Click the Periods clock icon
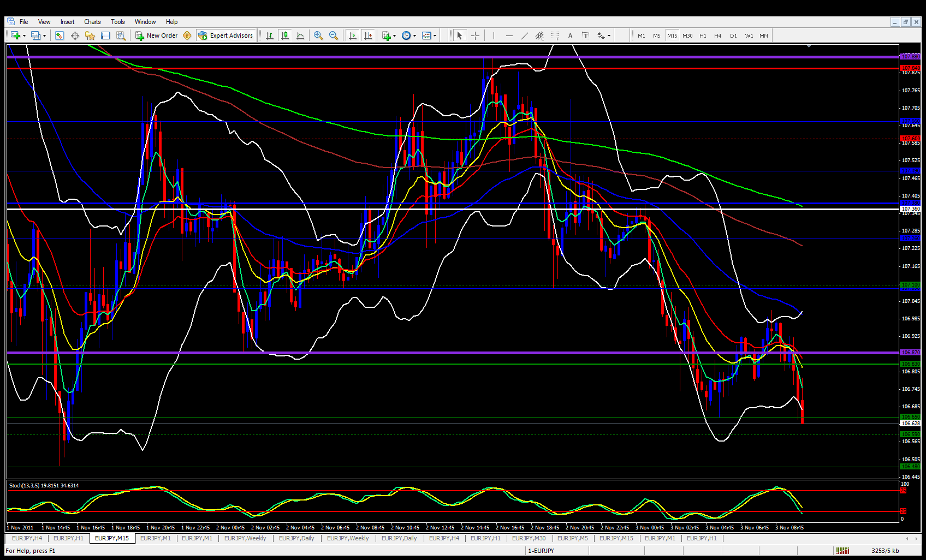The width and height of the screenshot is (926, 560). coord(406,35)
